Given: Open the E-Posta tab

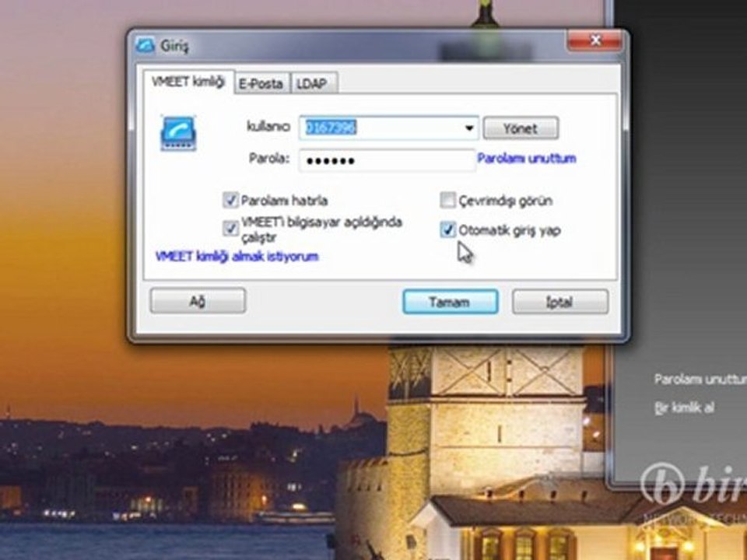Looking at the screenshot, I should tap(261, 84).
